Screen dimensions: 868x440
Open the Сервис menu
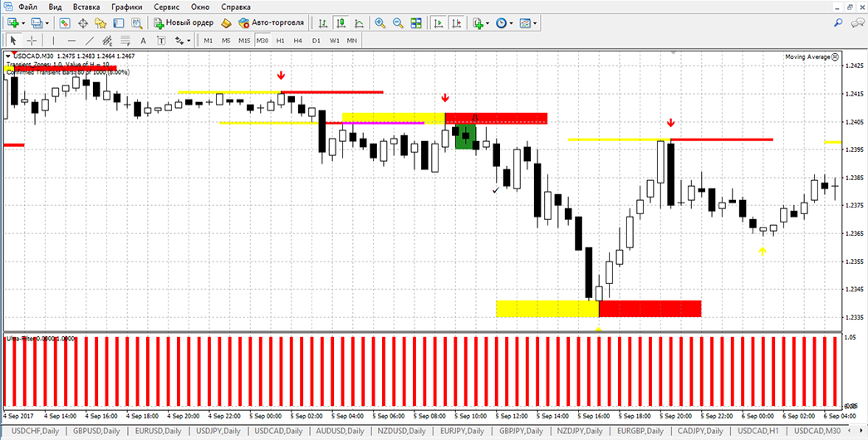click(167, 7)
